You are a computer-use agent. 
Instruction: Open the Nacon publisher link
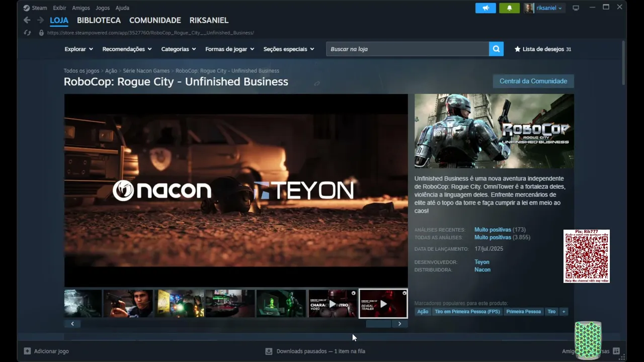(x=482, y=269)
